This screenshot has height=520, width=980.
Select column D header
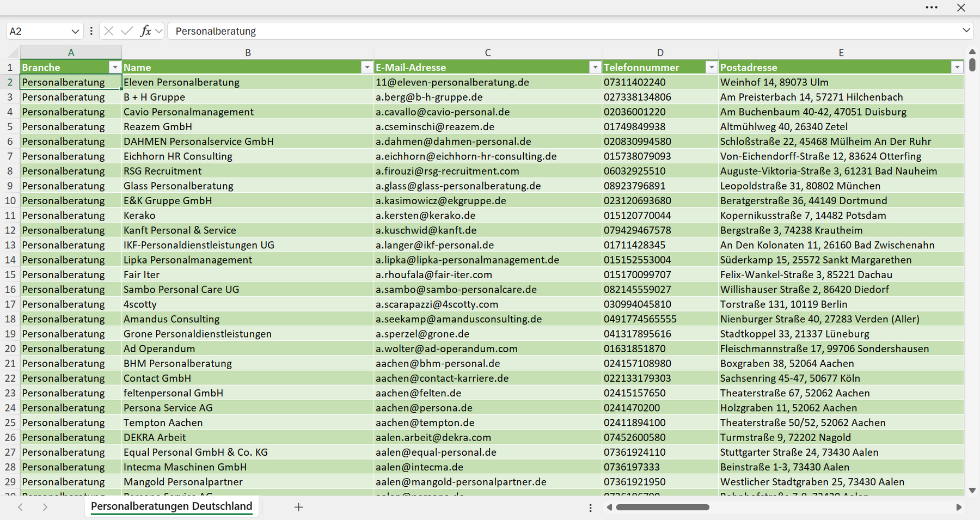coord(660,52)
